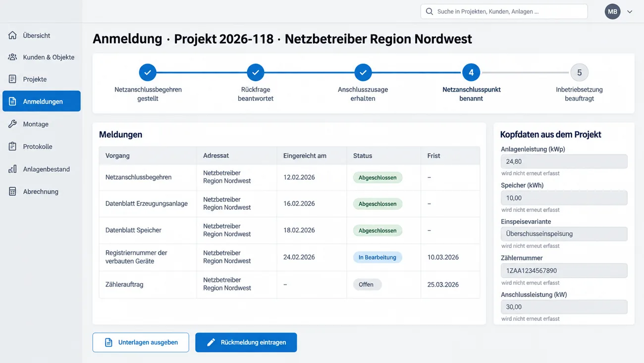Image resolution: width=644 pixels, height=363 pixels.
Task: Click the pencil icon on Rückmeldung eintragen
Action: pos(211,342)
